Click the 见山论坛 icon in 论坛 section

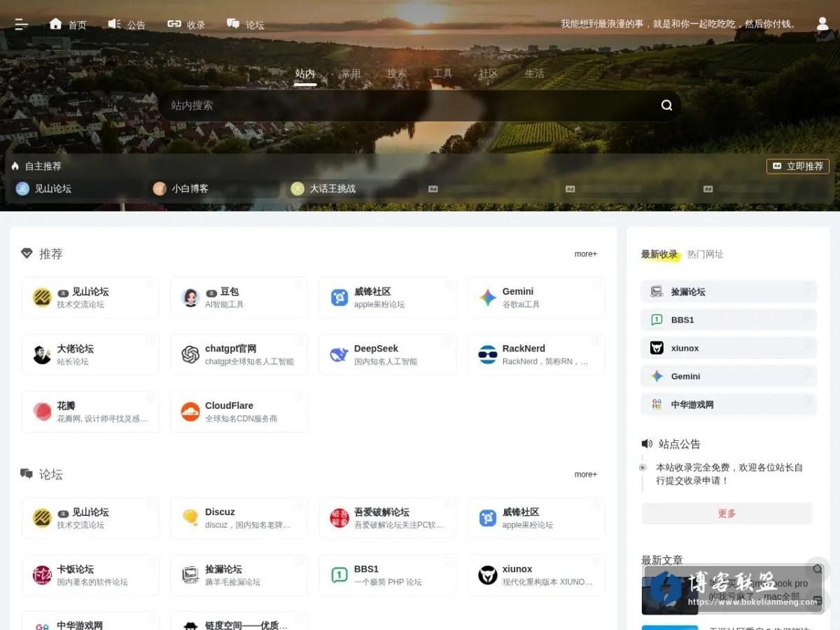pos(42,518)
